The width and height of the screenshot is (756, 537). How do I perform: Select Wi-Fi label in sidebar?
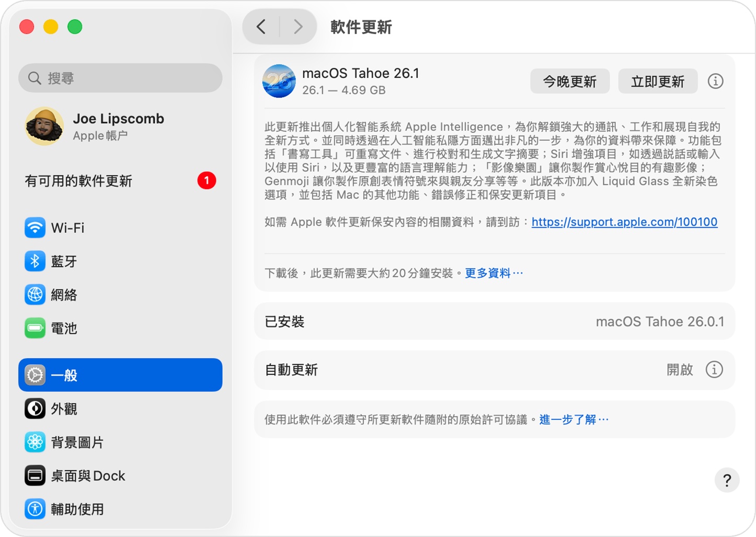tap(67, 228)
